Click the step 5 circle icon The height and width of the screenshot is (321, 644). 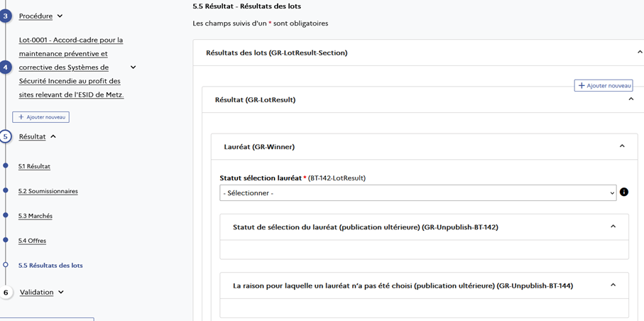[5, 137]
